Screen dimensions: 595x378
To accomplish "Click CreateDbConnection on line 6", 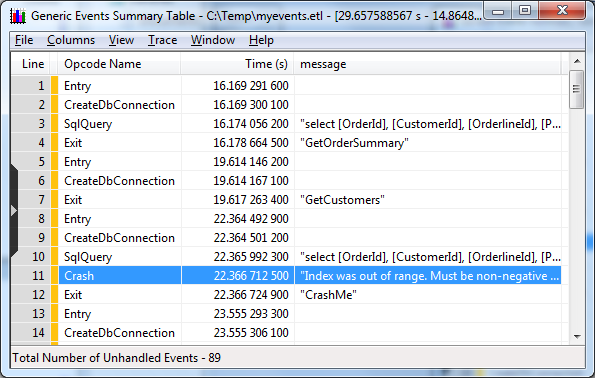I will [x=119, y=181].
